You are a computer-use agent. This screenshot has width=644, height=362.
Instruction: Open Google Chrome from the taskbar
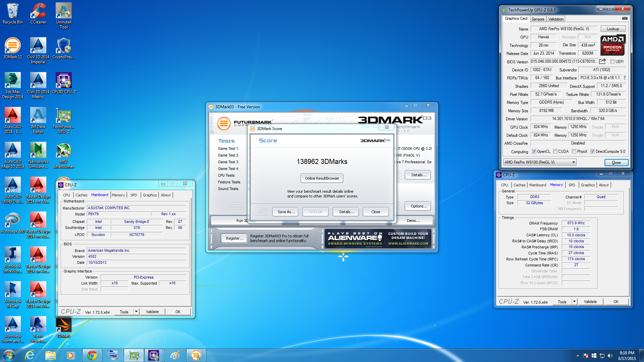click(x=92, y=355)
